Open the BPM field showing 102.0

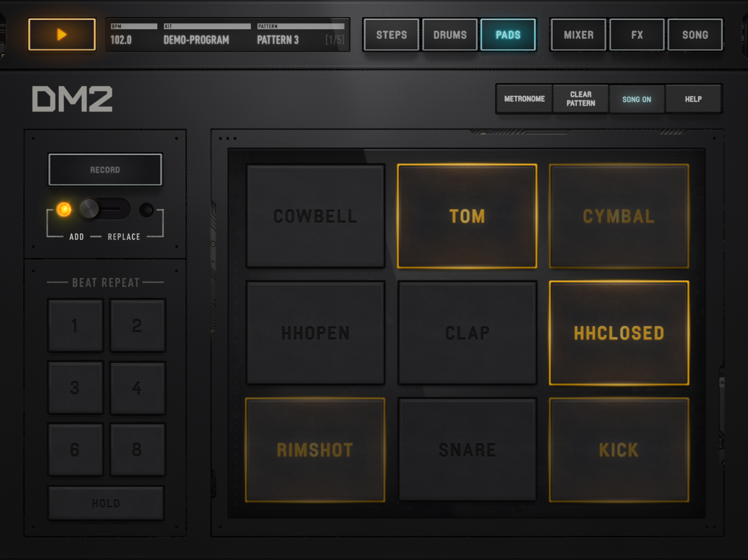click(x=133, y=35)
